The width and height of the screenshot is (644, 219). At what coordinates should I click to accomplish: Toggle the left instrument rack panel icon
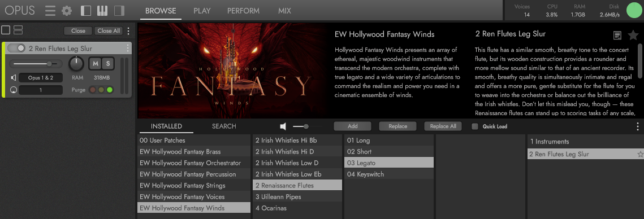86,11
